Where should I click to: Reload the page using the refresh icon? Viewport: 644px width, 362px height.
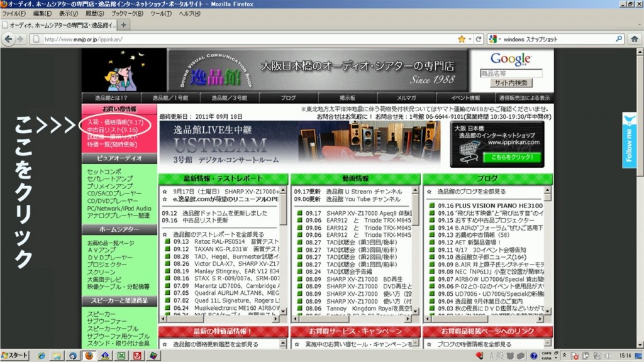pyautogui.click(x=479, y=39)
